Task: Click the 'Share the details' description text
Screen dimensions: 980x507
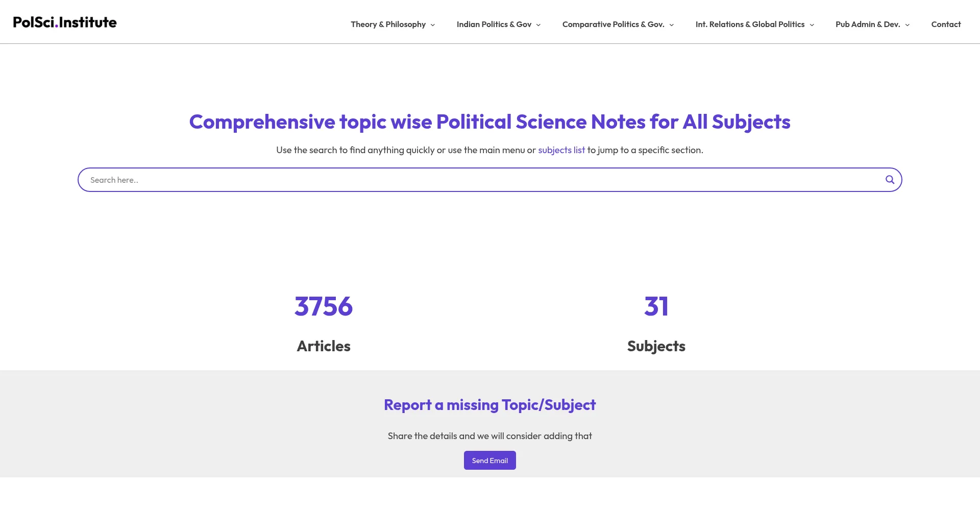Action: tap(490, 436)
